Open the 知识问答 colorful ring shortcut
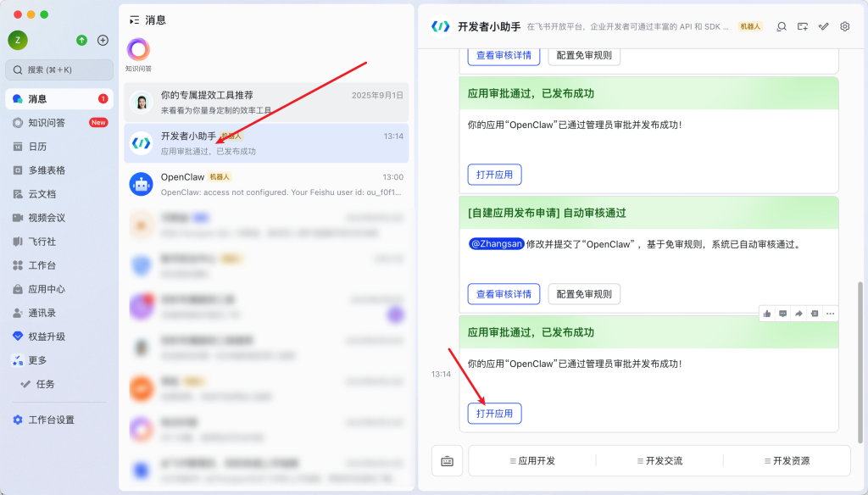Viewport: 868px width, 495px height. click(x=138, y=50)
